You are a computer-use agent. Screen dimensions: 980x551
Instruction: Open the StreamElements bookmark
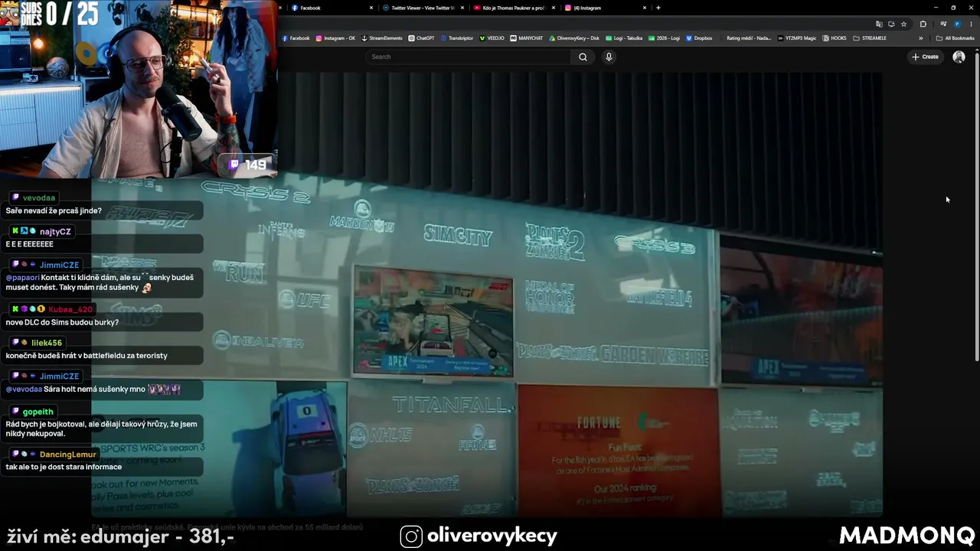[x=382, y=38]
